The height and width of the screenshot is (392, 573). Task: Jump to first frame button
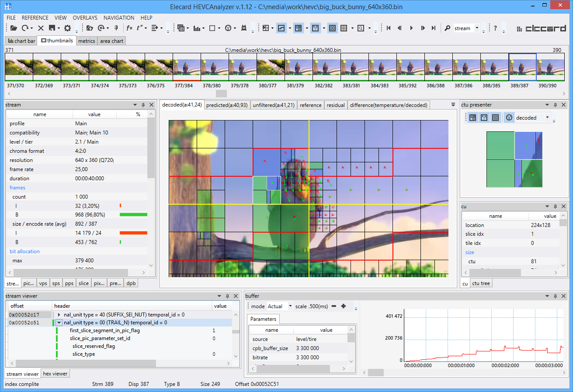point(388,28)
